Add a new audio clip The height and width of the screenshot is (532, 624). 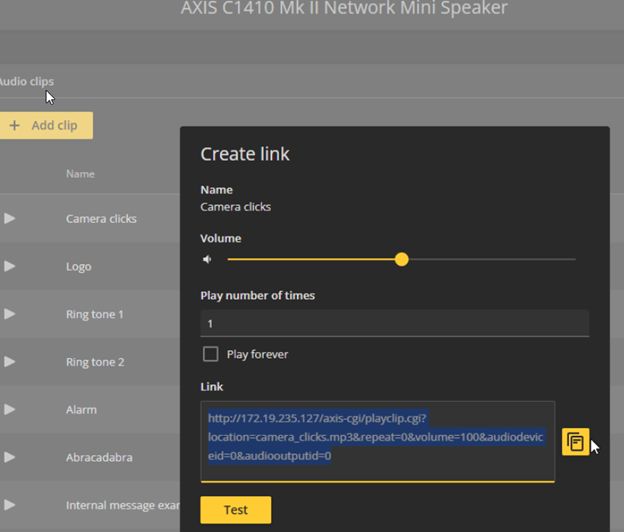pyautogui.click(x=46, y=125)
